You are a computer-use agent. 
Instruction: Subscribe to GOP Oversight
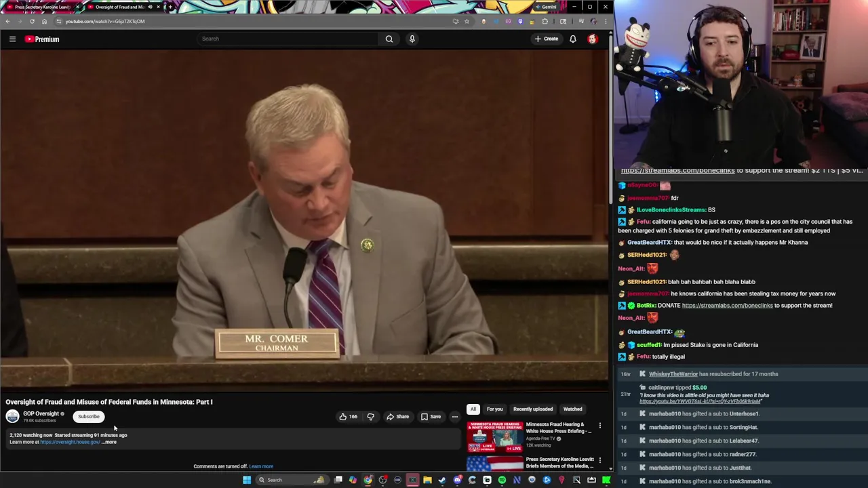click(x=88, y=416)
